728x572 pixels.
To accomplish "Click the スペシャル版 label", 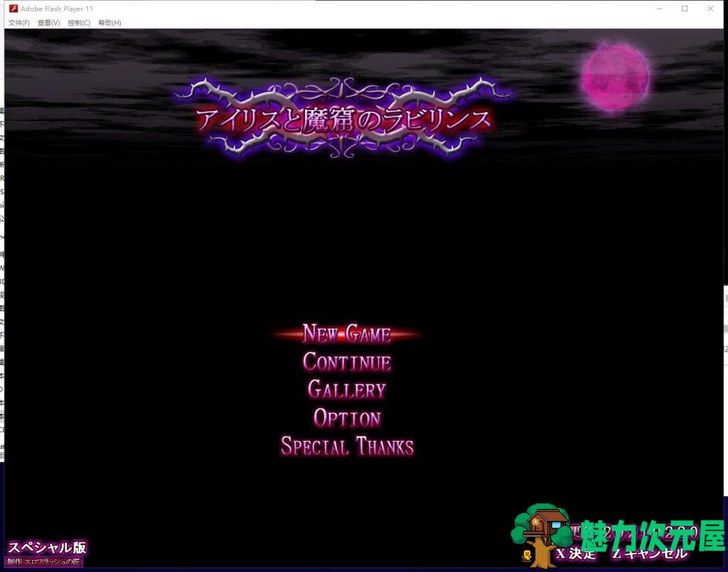I will point(47,547).
